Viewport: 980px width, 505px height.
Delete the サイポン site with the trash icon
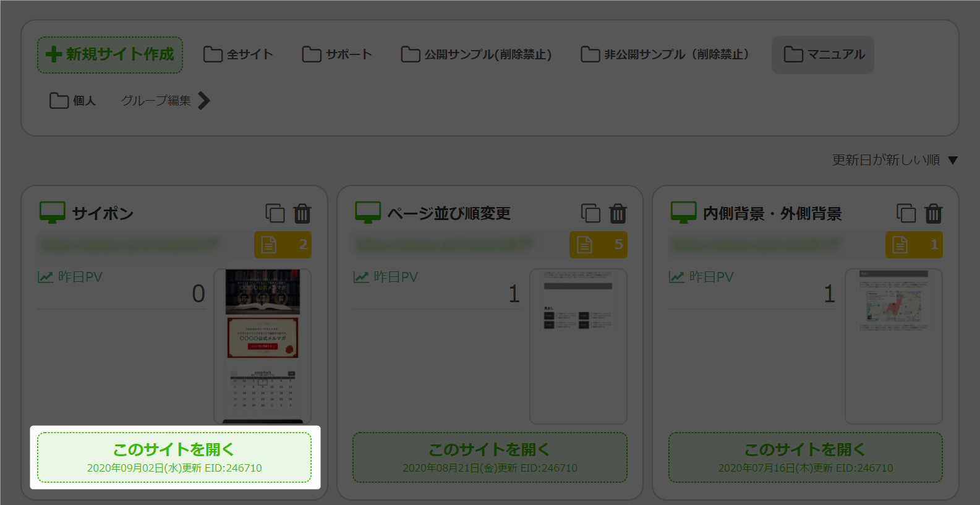(x=302, y=213)
